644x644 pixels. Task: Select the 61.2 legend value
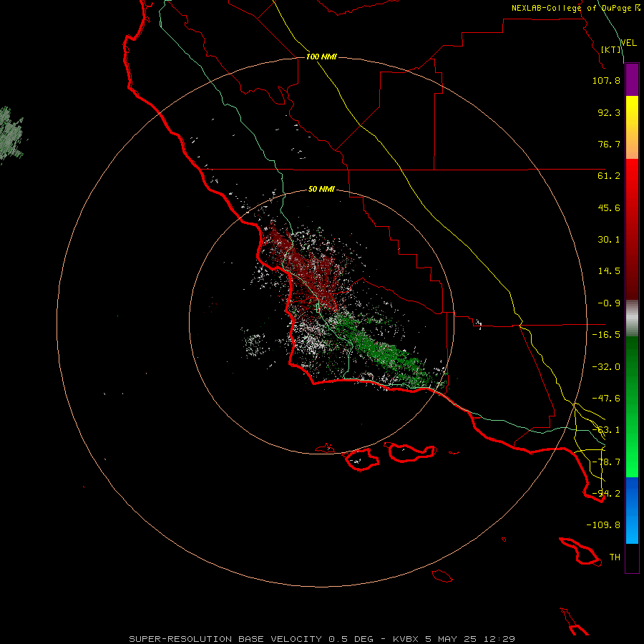click(609, 176)
